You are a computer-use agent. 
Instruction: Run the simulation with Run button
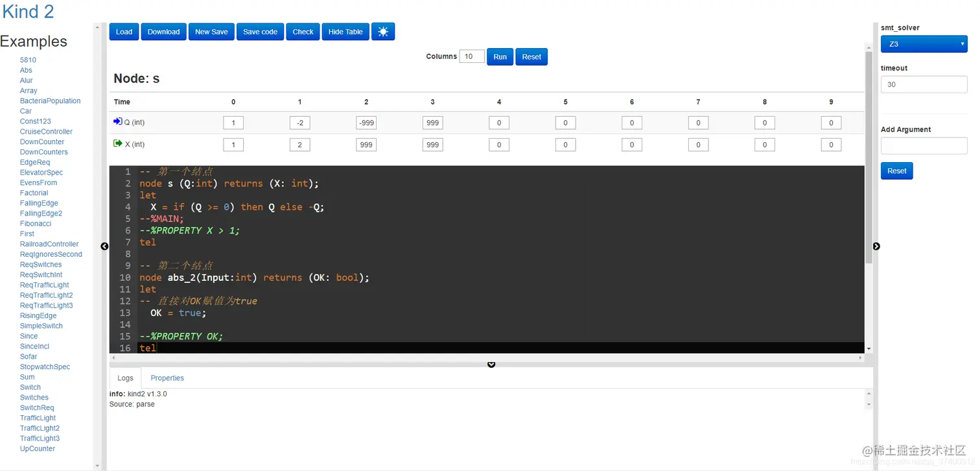(500, 57)
